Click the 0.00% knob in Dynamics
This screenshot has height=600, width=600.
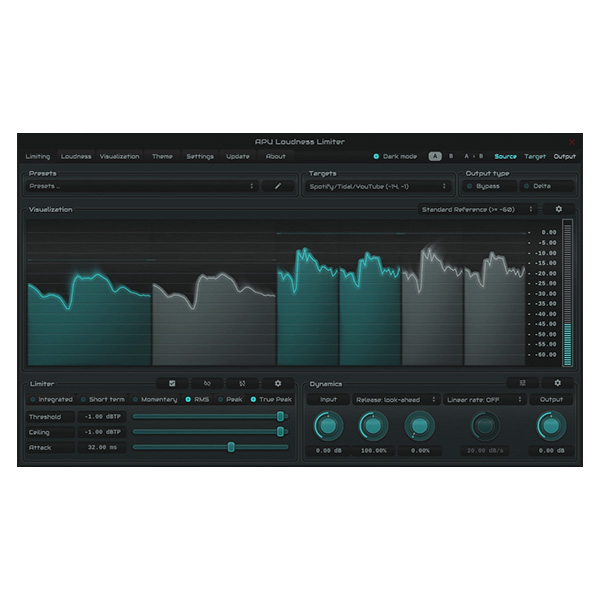[x=420, y=426]
